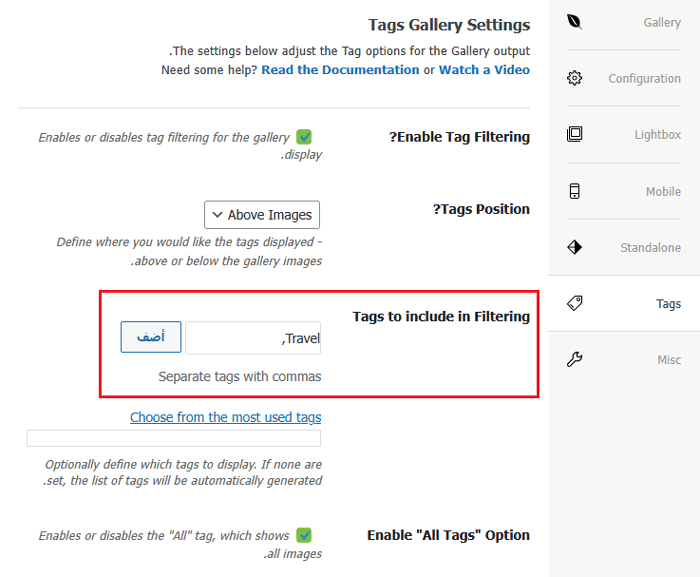Click the empty tags list box
Viewport: 700px width, 577px height.
click(173, 438)
